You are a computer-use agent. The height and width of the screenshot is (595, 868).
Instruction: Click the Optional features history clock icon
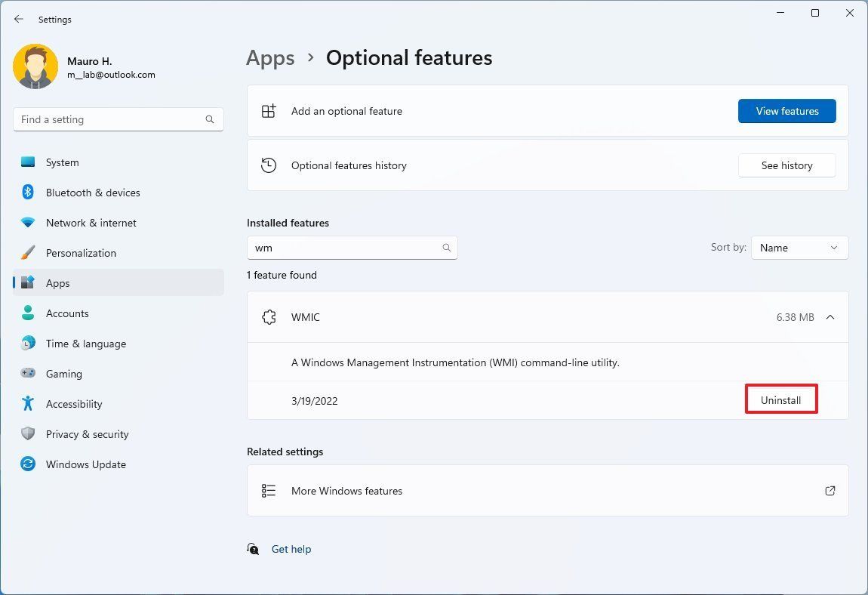pos(269,165)
